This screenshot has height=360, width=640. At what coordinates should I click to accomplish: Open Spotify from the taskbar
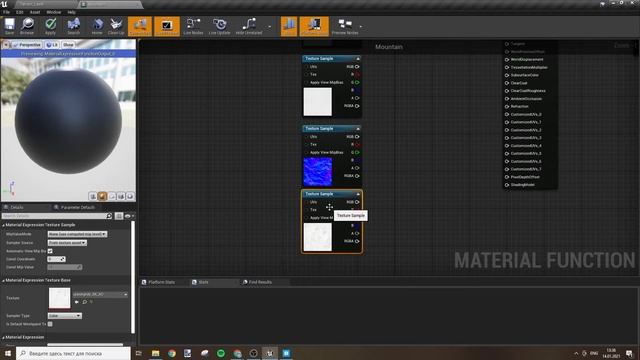[221, 353]
